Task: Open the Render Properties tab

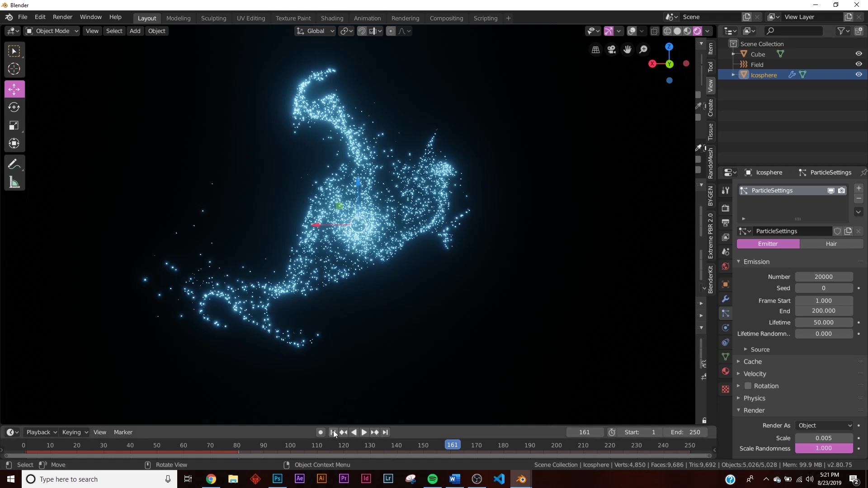Action: 726,208
